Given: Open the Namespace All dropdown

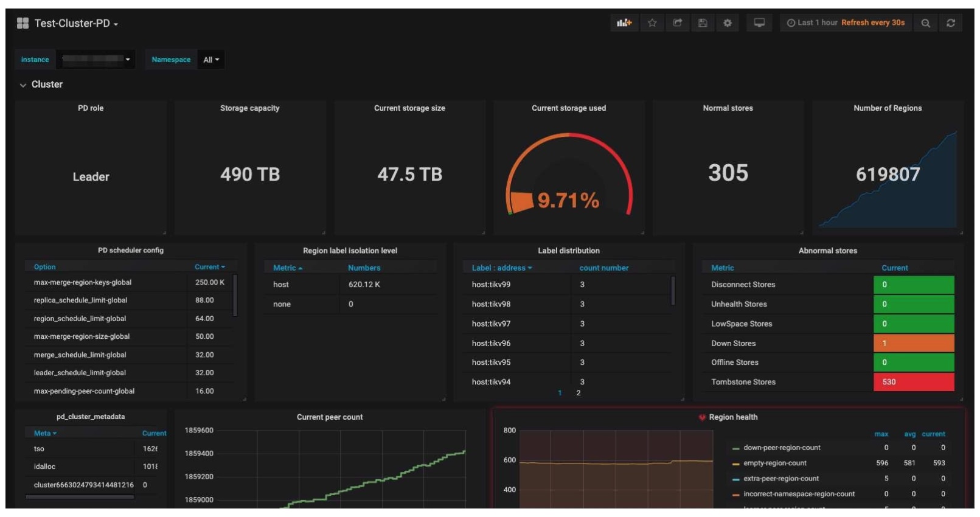Looking at the screenshot, I should [211, 60].
